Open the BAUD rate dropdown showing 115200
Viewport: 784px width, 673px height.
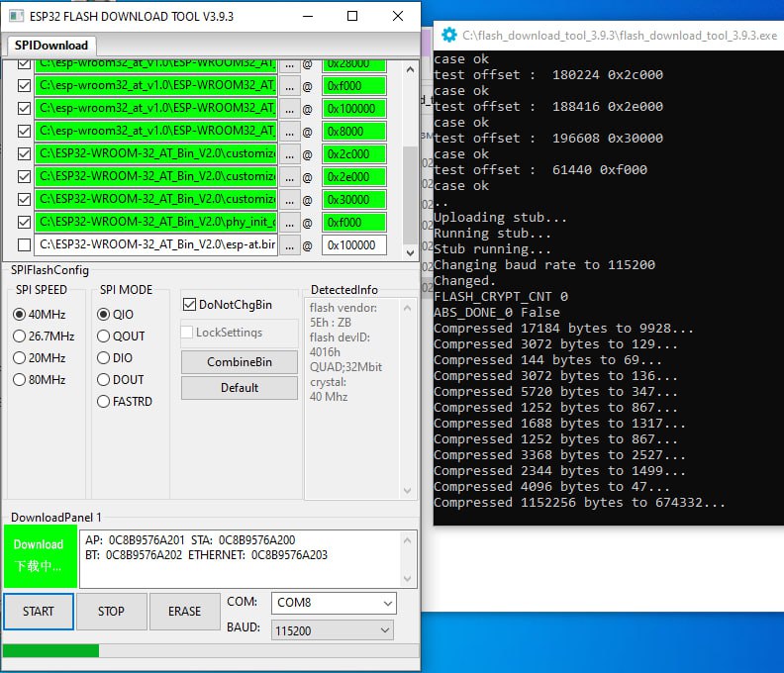coord(332,630)
